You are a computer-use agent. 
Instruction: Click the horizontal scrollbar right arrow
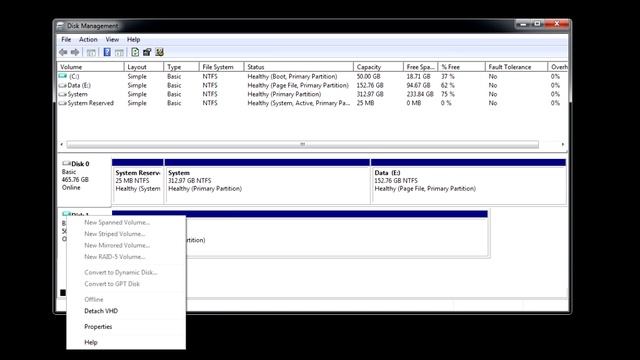coord(563,144)
